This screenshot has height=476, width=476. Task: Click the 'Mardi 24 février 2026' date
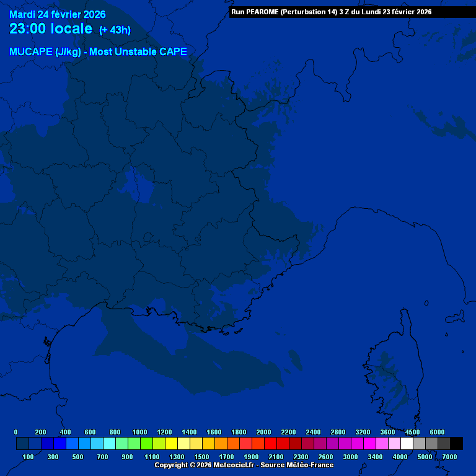tap(57, 14)
